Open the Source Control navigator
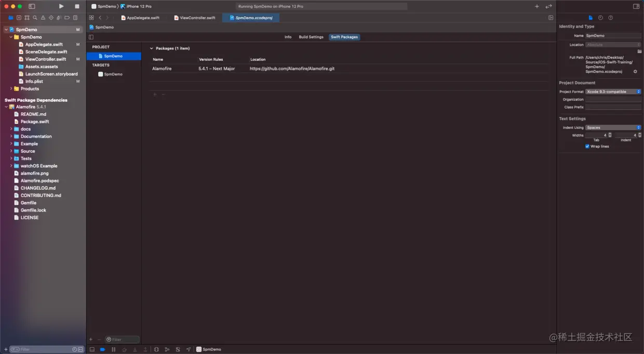Screen dimensions: 644x354 19,18
